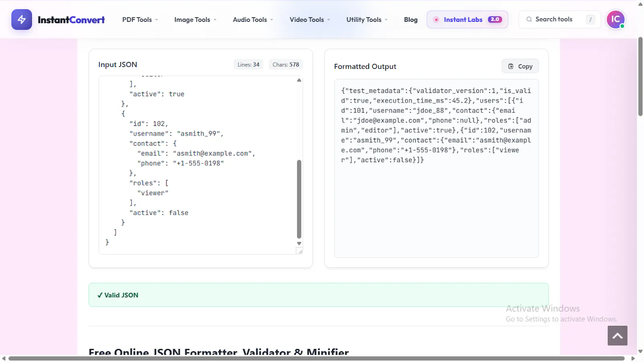Expand the PDF Tools dropdown menu
The image size is (644, 362).
(x=140, y=20)
